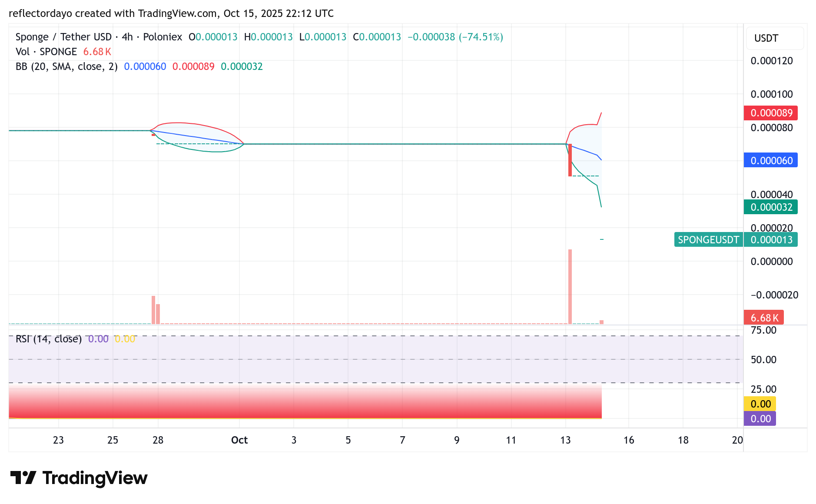Click the 13 date label on time axis
The image size is (816, 504).
[x=565, y=440]
